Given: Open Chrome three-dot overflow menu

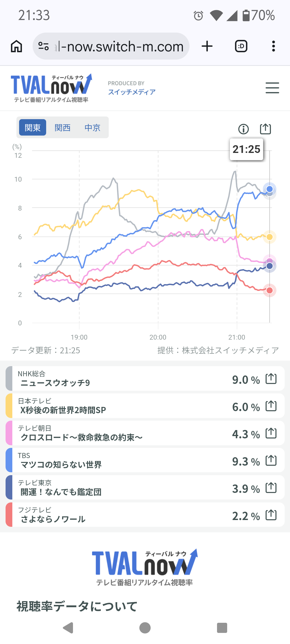Looking at the screenshot, I should tap(274, 46).
